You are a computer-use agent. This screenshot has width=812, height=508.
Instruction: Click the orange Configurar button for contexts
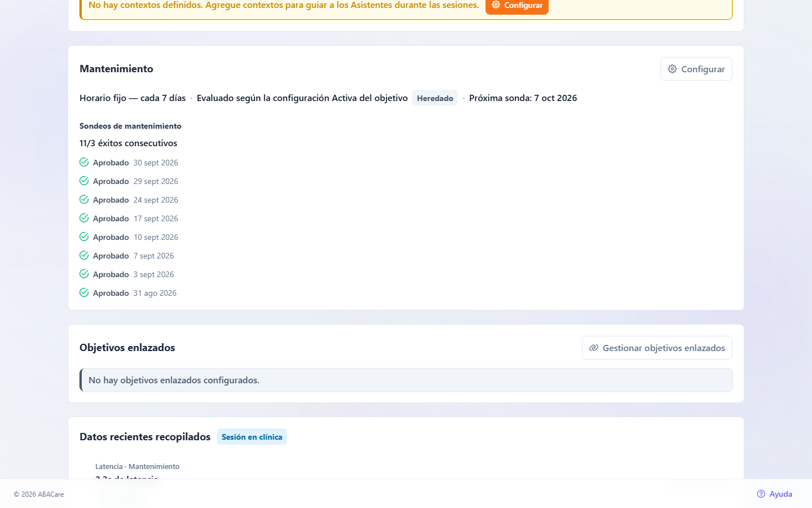point(517,6)
